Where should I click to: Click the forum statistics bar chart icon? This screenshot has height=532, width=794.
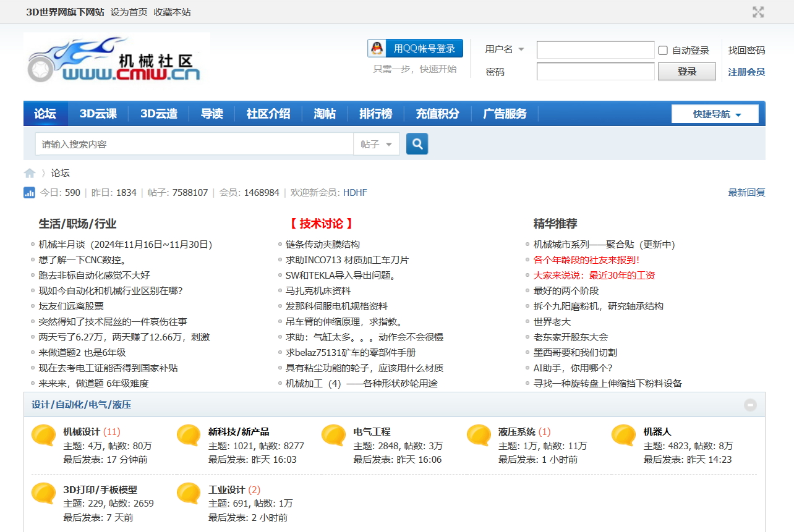(x=29, y=193)
